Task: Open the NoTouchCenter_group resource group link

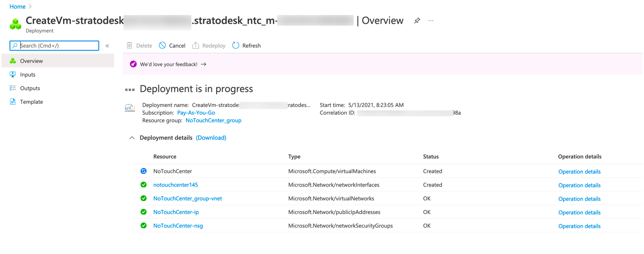Action: (213, 120)
